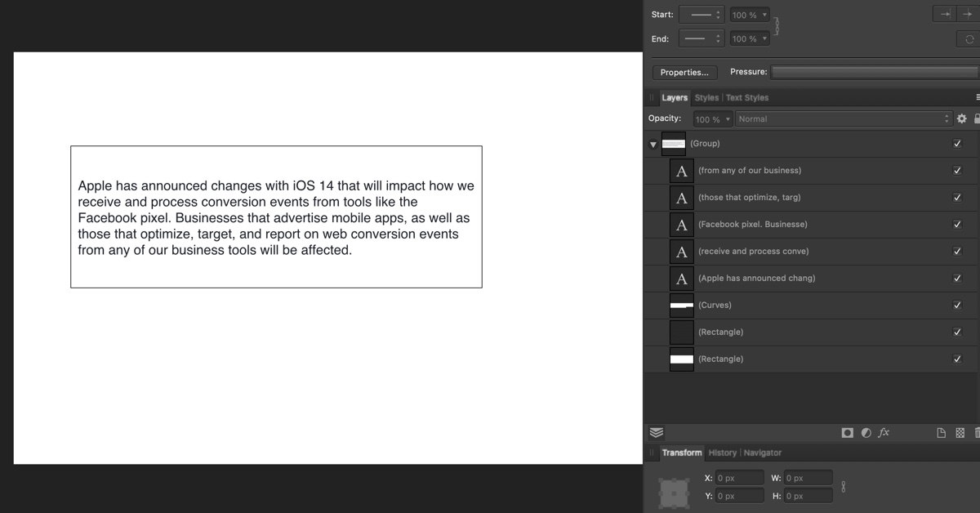Image resolution: width=980 pixels, height=513 pixels.
Task: Open the End arrowhead 100 % scale dropdown
Action: point(750,38)
